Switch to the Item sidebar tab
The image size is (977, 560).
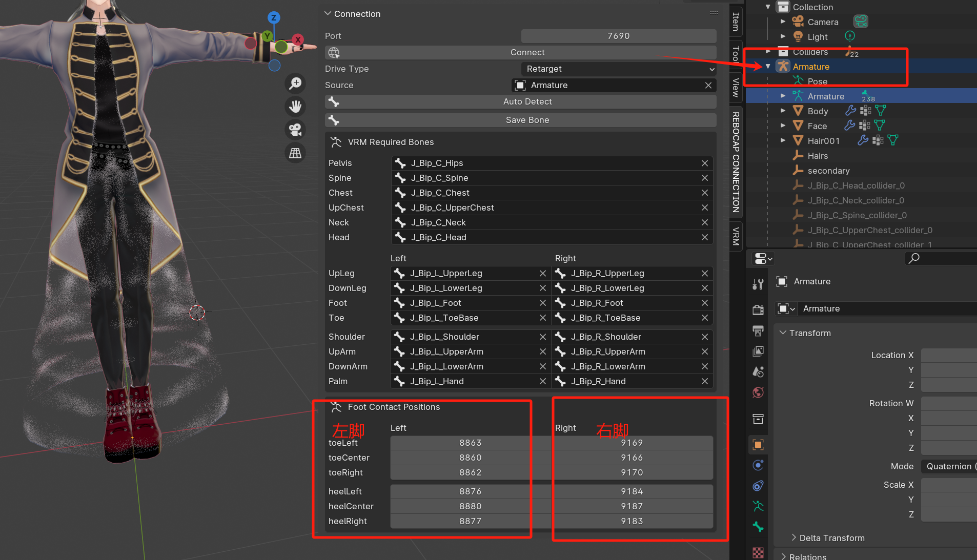pyautogui.click(x=736, y=21)
